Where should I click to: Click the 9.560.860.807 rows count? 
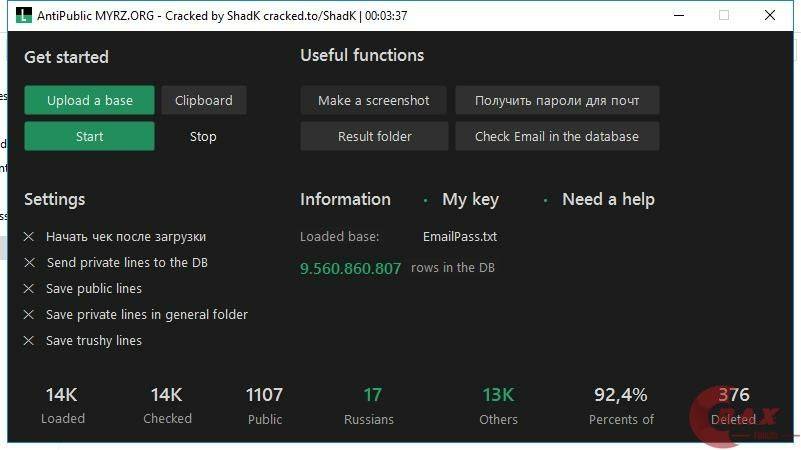point(350,268)
